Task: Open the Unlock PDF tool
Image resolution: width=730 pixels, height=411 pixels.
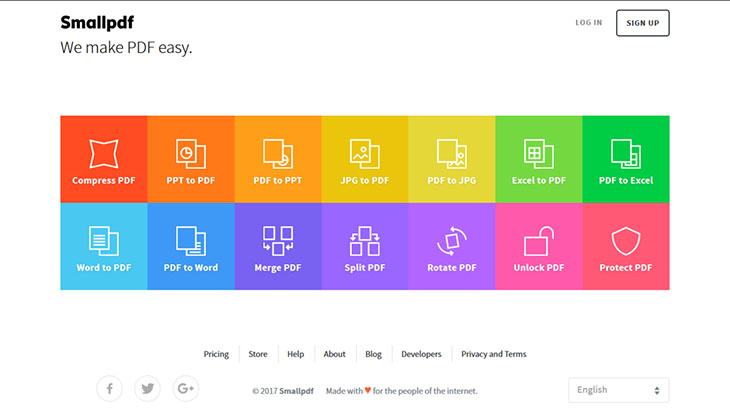Action: tap(539, 246)
